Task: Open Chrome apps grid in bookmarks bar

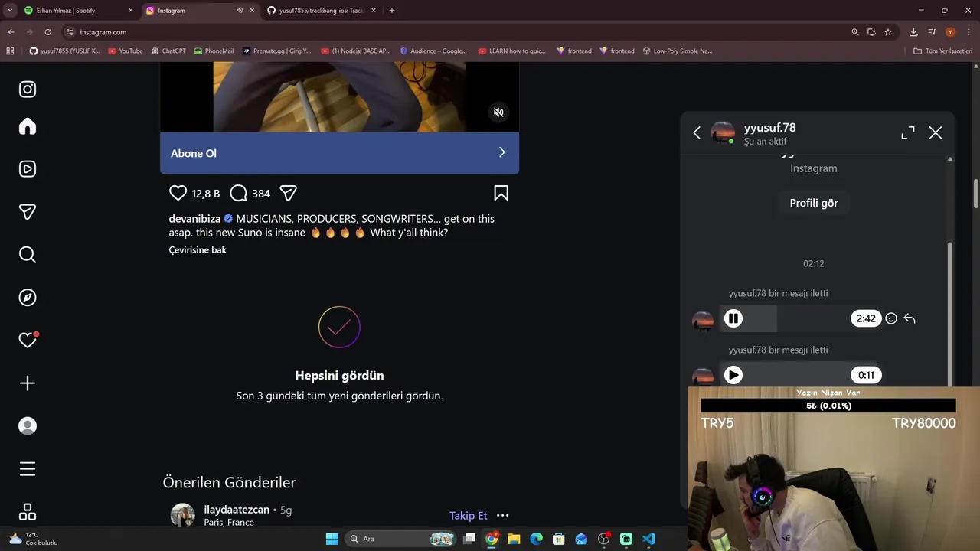Action: pos(10,51)
